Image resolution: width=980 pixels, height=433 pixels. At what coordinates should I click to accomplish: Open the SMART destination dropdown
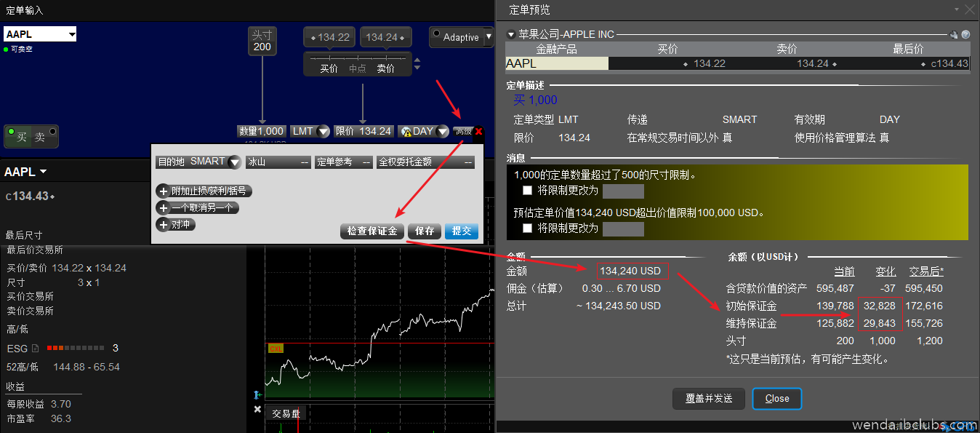[234, 162]
